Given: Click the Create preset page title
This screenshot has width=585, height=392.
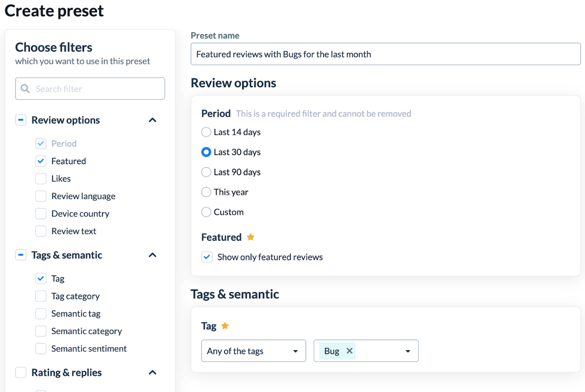Looking at the screenshot, I should coord(54,11).
